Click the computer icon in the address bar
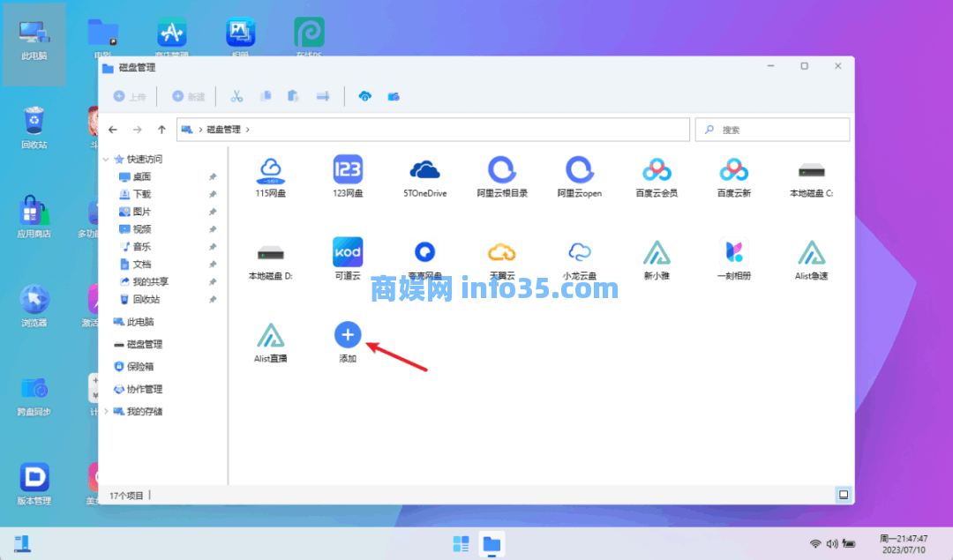This screenshot has height=560, width=953. pos(187,130)
